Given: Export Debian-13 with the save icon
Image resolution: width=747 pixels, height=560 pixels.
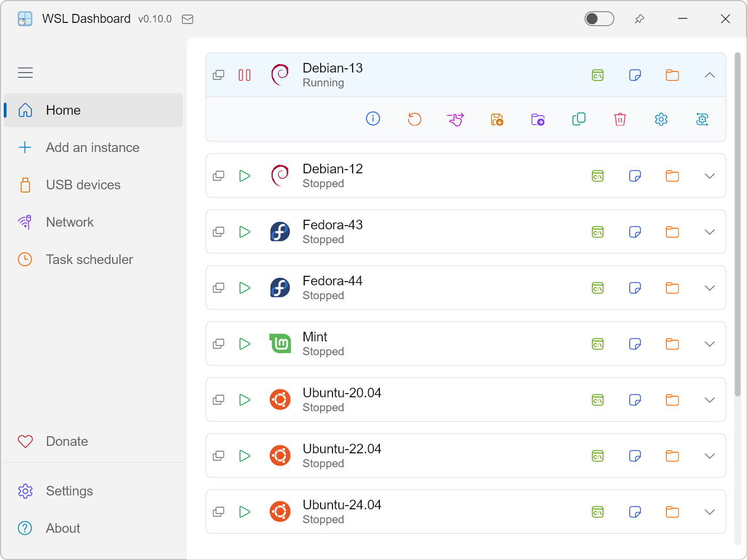Looking at the screenshot, I should tap(497, 119).
